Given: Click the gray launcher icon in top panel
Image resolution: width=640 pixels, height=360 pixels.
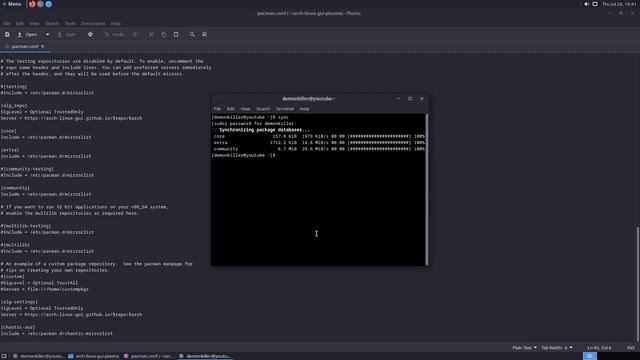Looking at the screenshot, I should coord(40,4).
